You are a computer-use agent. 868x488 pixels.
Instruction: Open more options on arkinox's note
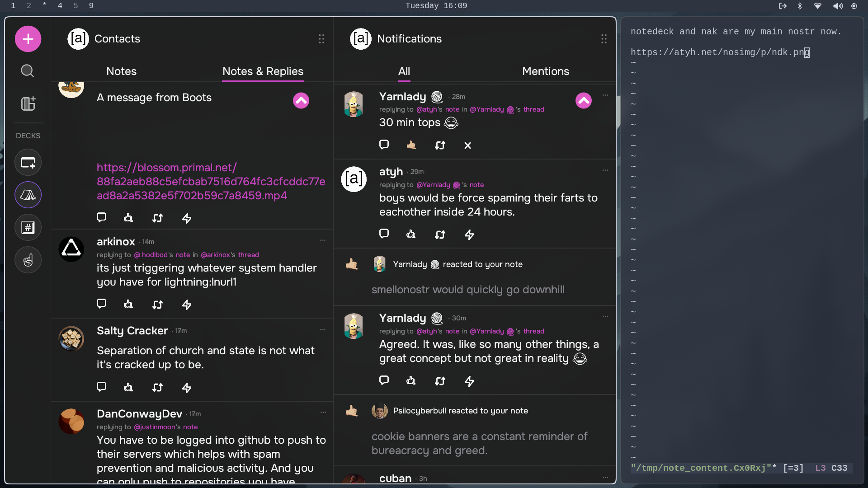click(323, 240)
